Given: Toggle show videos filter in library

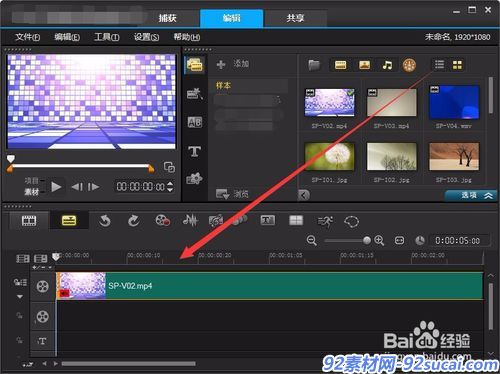Looking at the screenshot, I should coord(340,65).
